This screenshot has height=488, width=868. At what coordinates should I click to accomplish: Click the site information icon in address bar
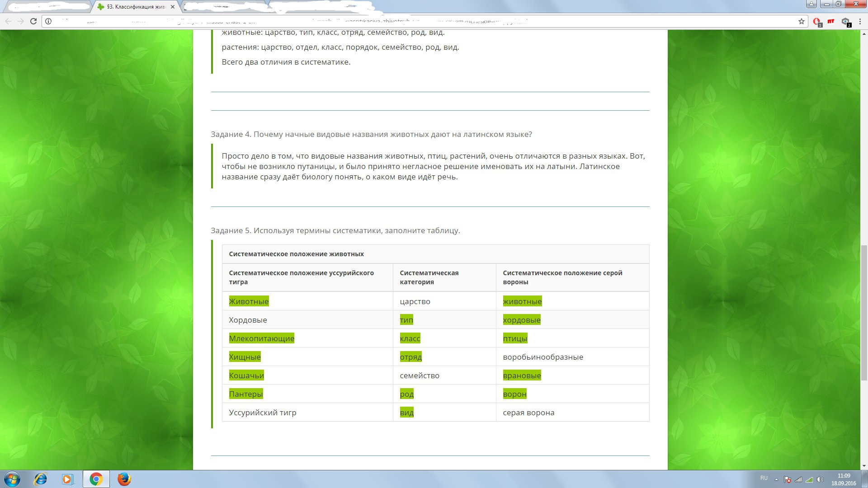48,21
